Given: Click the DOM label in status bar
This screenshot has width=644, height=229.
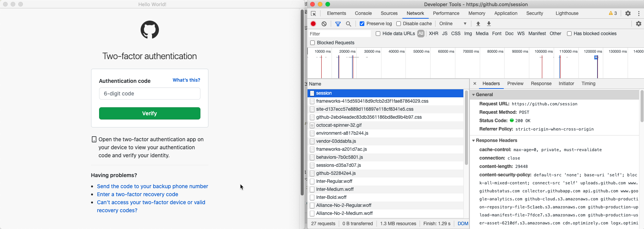Looking at the screenshot, I should [x=463, y=224].
